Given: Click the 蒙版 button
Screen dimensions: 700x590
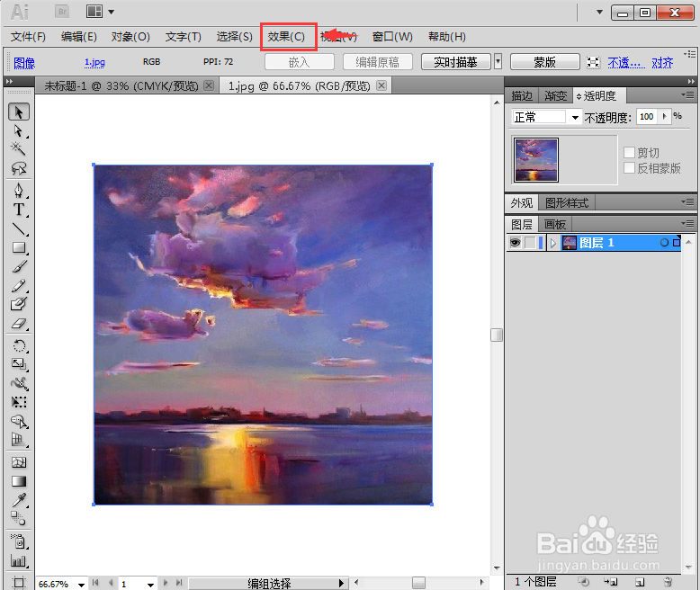Looking at the screenshot, I should click(545, 61).
